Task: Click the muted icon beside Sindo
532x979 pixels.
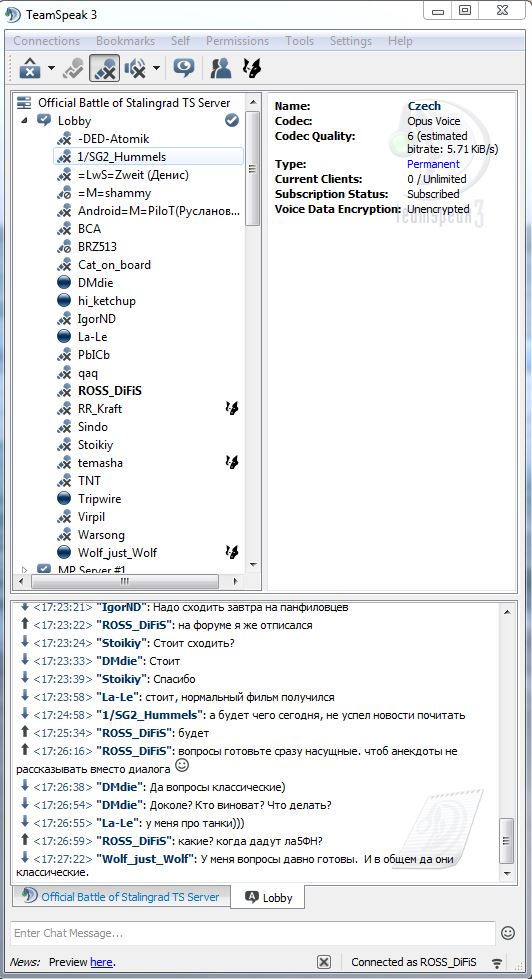Action: coord(64,426)
